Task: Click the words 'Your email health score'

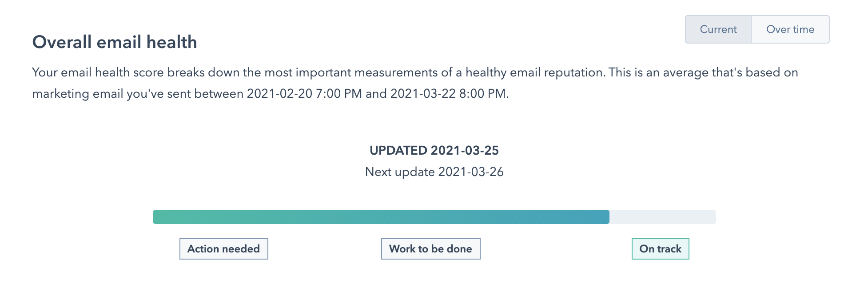Action: tap(98, 72)
